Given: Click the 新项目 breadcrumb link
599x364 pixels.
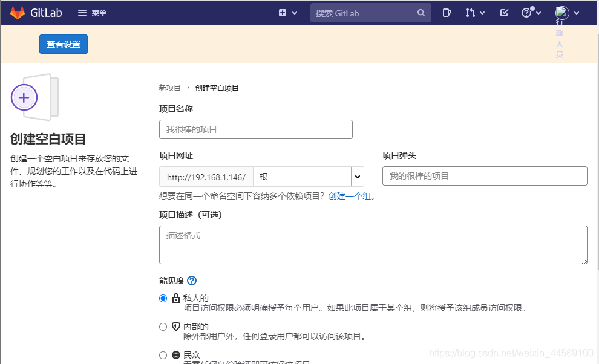Looking at the screenshot, I should pyautogui.click(x=169, y=88).
